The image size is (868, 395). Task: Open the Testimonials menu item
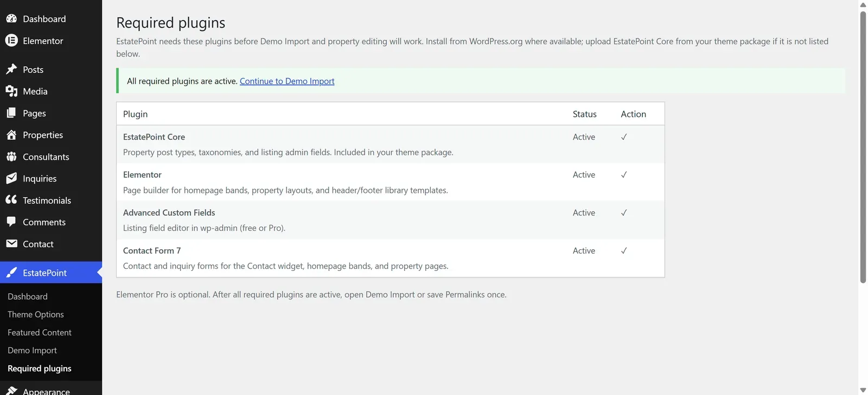51,200
